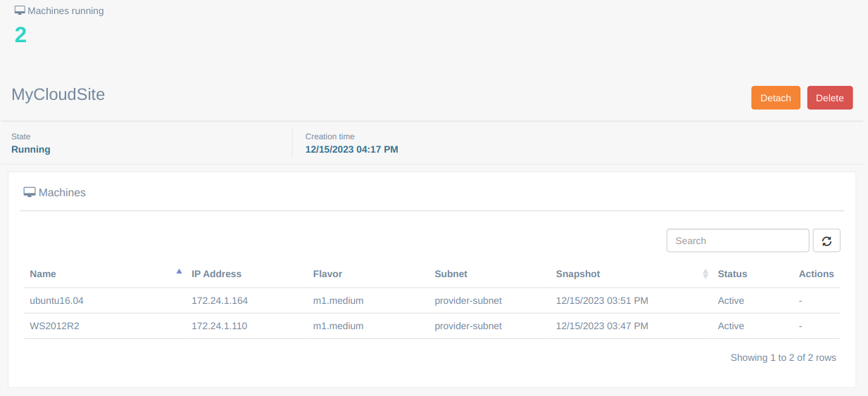
Task: Click the Status column header
Action: pos(732,274)
